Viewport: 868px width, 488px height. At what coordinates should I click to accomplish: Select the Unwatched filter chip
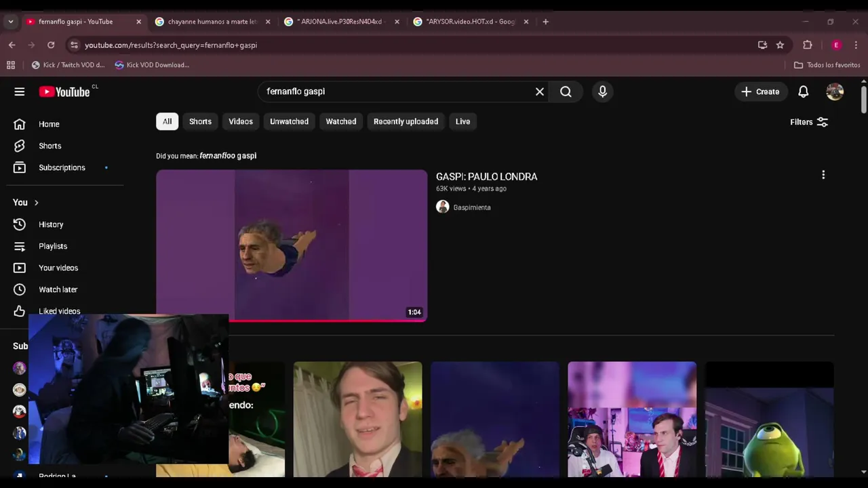289,121
